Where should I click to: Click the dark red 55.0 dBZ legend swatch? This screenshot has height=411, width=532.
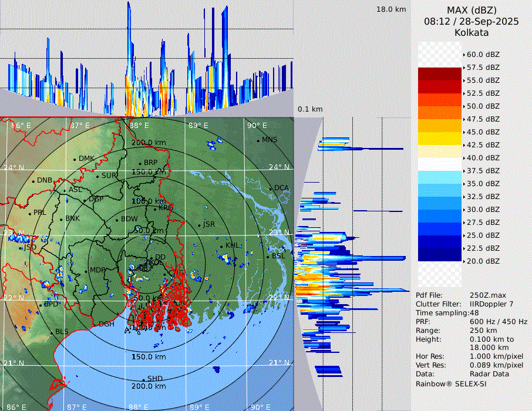[x=440, y=74]
